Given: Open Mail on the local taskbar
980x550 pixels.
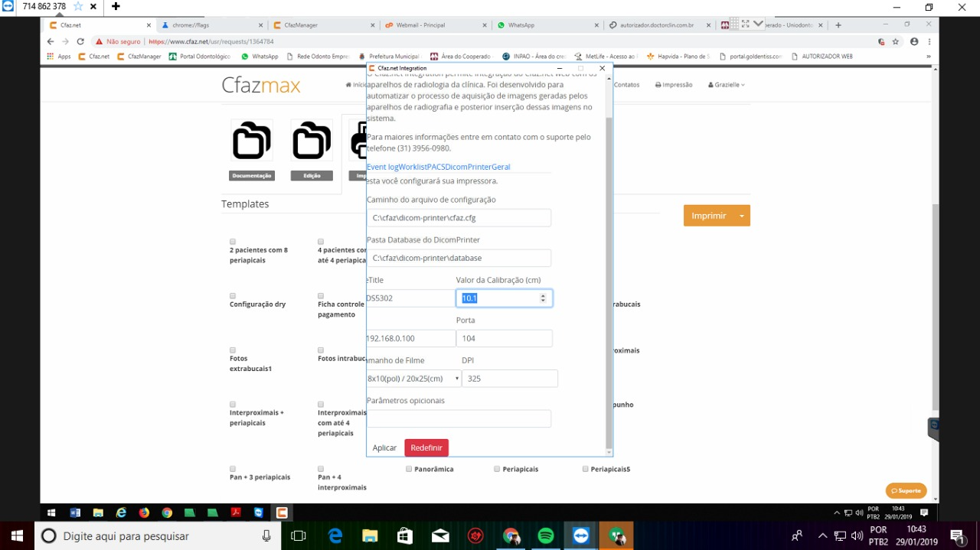Looking at the screenshot, I should click(440, 536).
